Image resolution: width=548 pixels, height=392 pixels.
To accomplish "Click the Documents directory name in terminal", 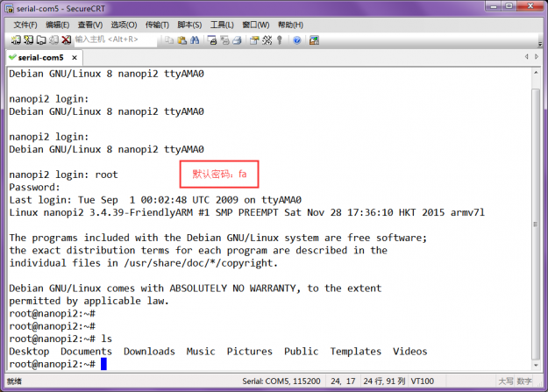I will pyautogui.click(x=86, y=351).
